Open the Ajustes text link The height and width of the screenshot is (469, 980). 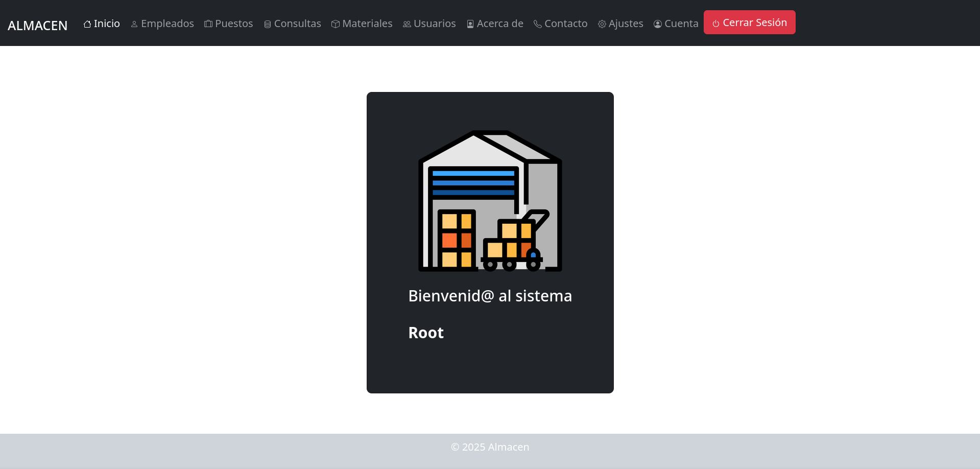(626, 24)
